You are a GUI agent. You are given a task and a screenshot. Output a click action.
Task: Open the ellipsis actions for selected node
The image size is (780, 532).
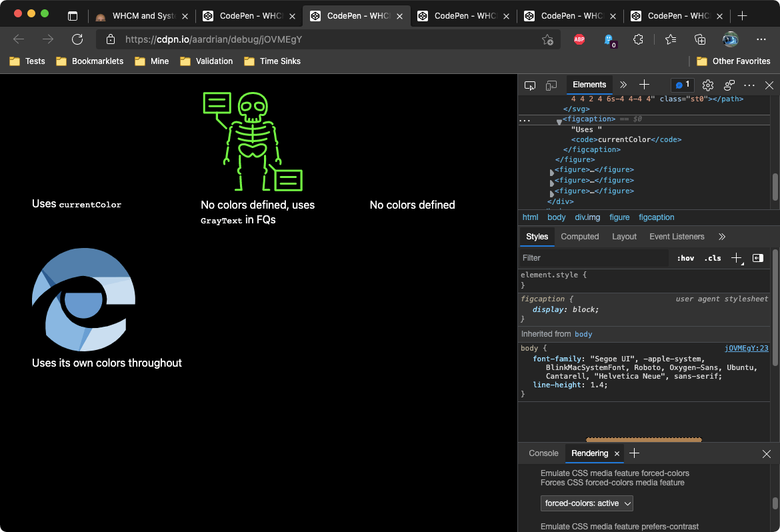525,120
